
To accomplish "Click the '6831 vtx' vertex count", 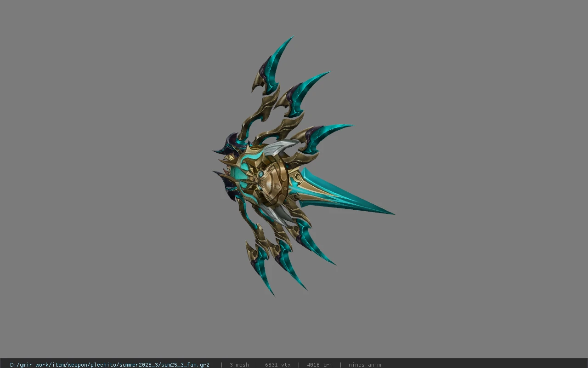I will coord(278,365).
